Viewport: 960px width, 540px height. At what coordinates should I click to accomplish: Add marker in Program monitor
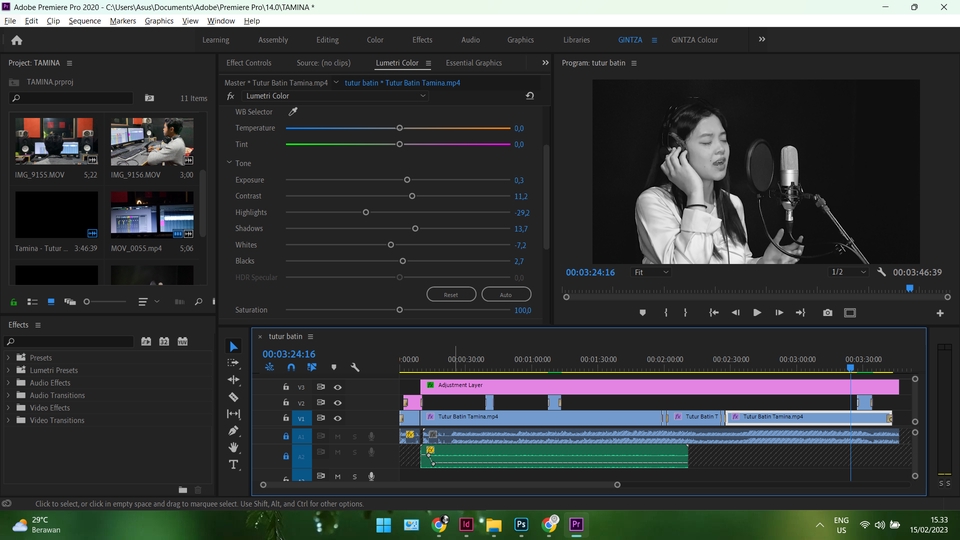tap(642, 313)
